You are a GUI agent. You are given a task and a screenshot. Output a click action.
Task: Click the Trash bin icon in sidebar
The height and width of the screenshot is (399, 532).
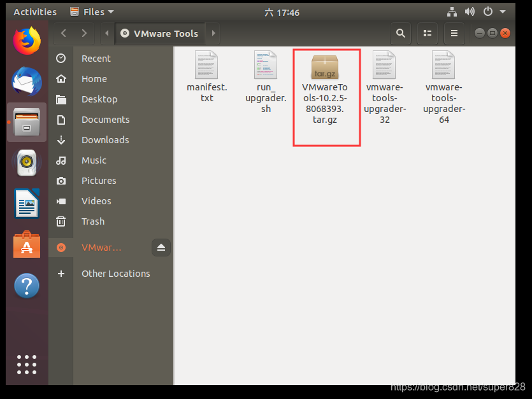[61, 221]
